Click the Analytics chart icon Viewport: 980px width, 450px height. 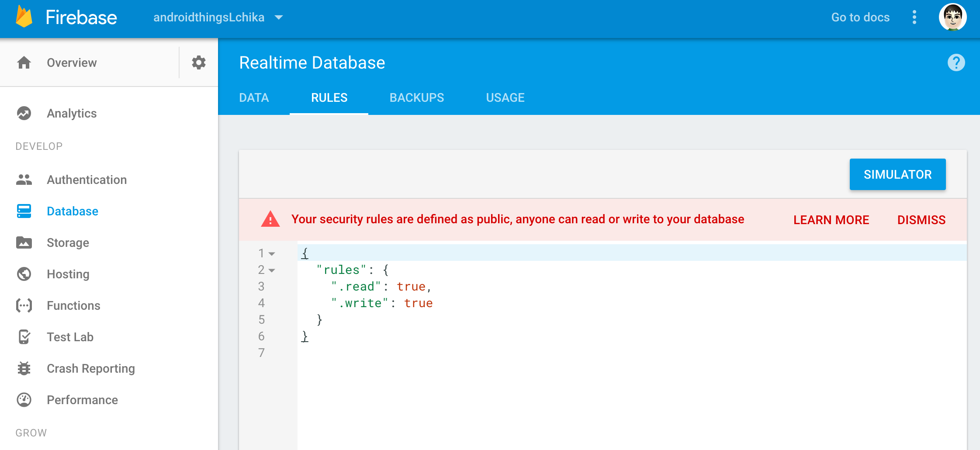point(24,113)
